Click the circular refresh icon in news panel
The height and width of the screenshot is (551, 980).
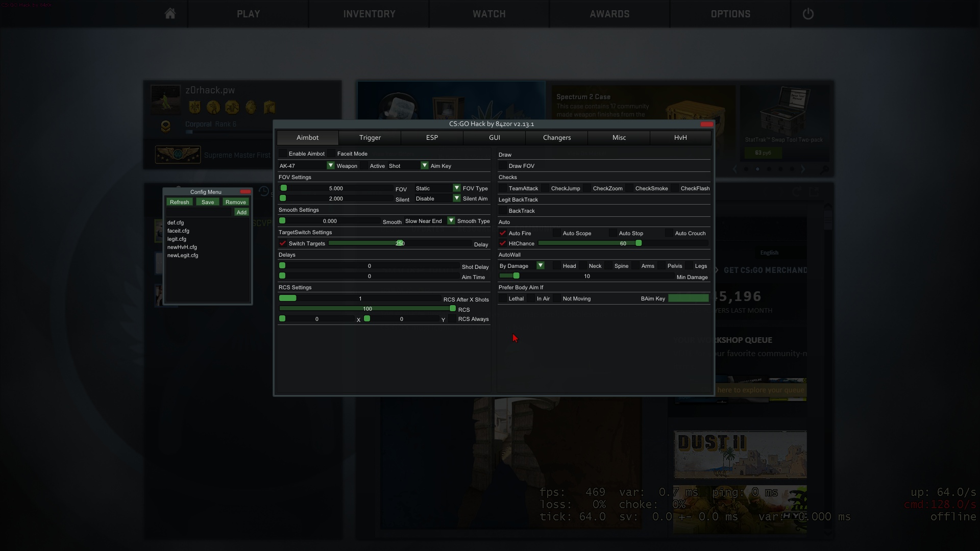click(797, 192)
